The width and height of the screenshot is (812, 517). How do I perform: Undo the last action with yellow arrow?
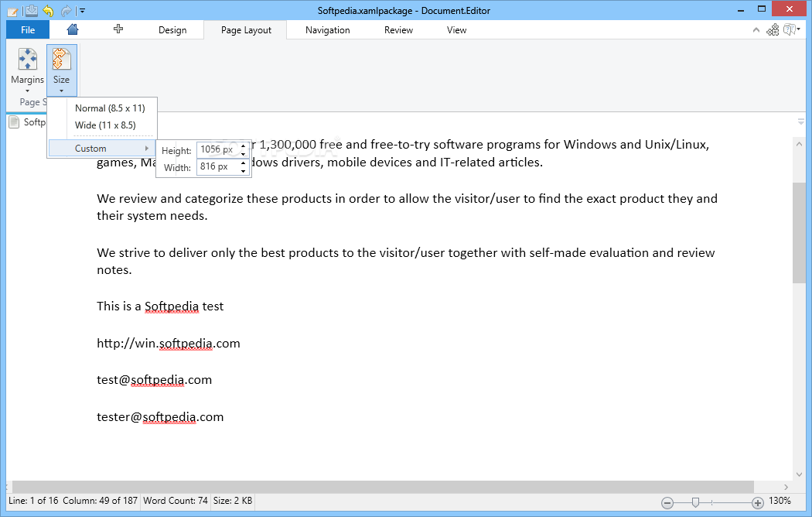pos(48,10)
